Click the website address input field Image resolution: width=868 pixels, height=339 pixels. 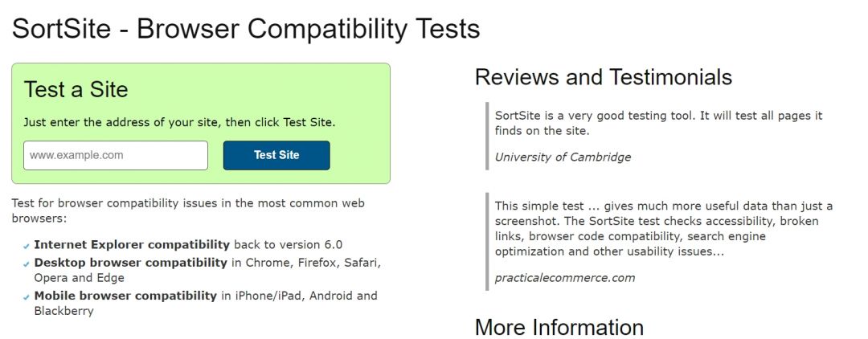point(116,155)
